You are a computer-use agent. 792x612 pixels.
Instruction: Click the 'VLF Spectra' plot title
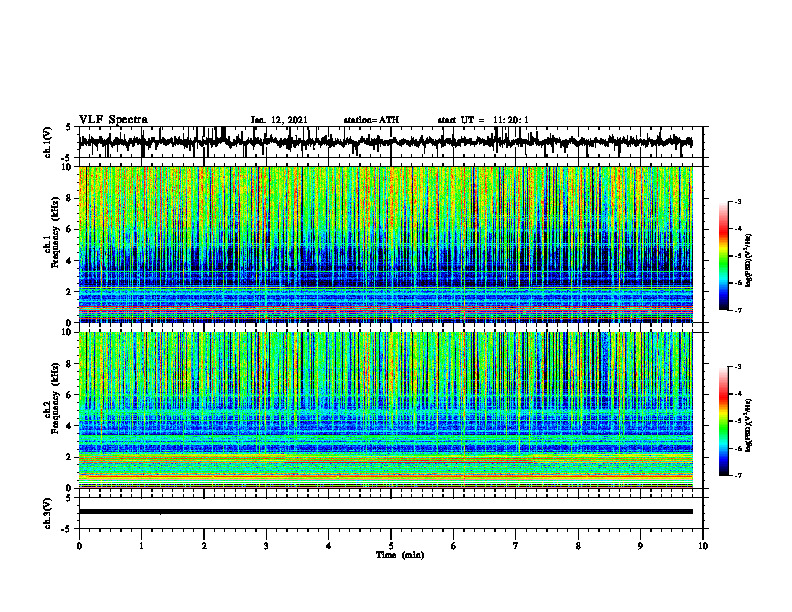[113, 120]
